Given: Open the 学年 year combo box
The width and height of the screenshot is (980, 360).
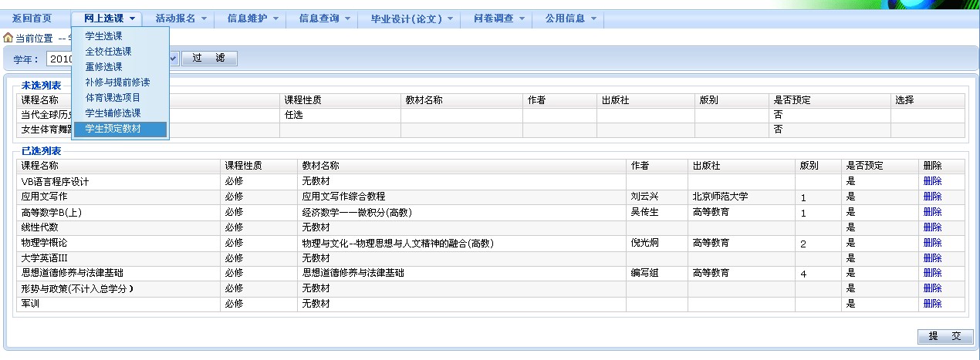Looking at the screenshot, I should [x=173, y=59].
